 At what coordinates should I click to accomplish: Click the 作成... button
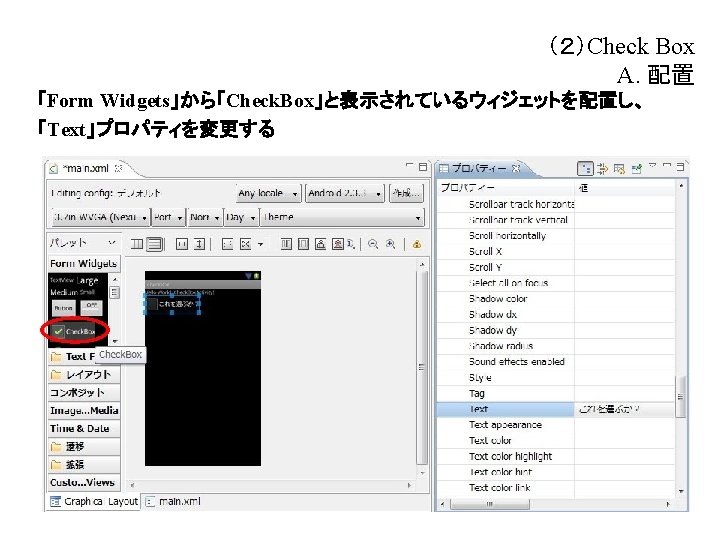406,193
